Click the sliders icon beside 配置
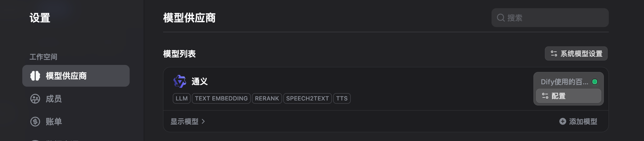 pyautogui.click(x=545, y=96)
